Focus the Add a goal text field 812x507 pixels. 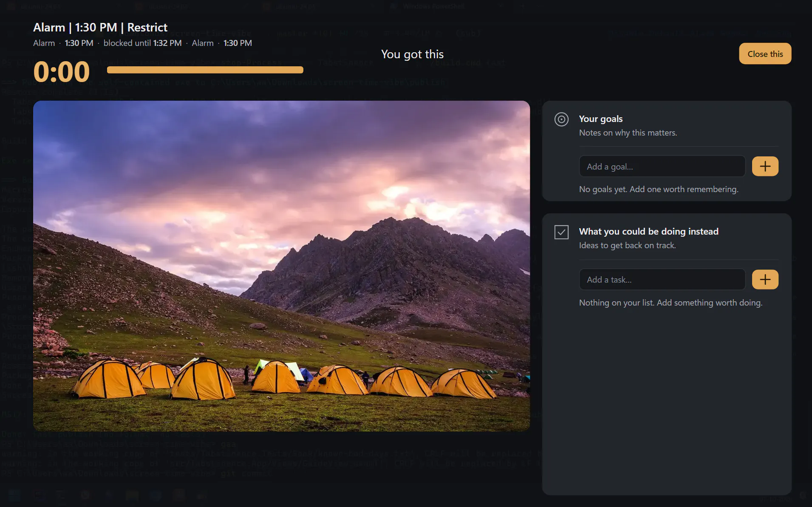tap(662, 166)
